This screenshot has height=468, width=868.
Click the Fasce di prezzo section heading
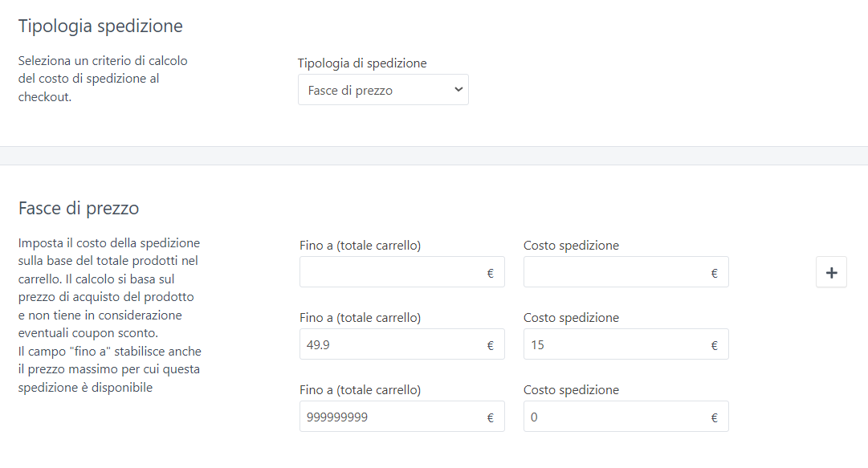(x=79, y=209)
